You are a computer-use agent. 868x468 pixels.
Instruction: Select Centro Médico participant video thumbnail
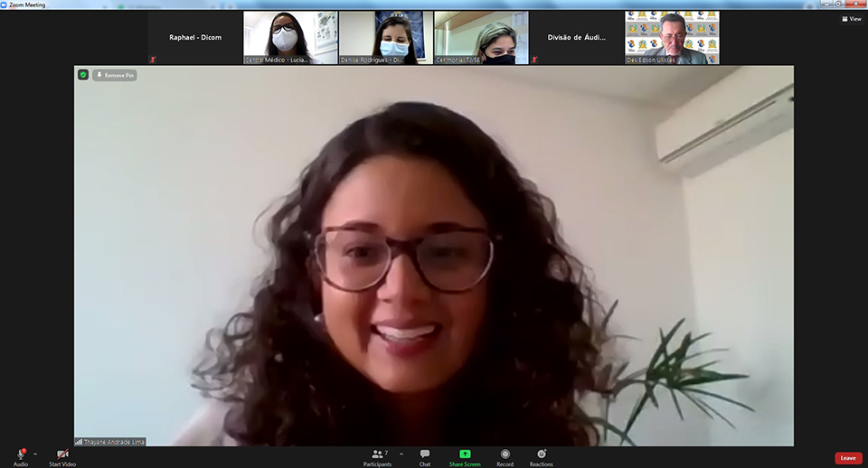pos(290,38)
